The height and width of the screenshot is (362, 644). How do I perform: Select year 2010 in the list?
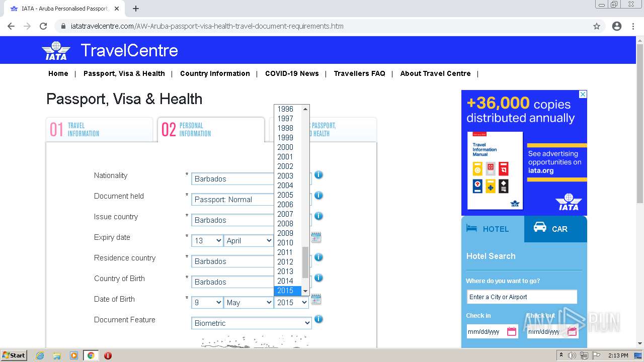288,243
